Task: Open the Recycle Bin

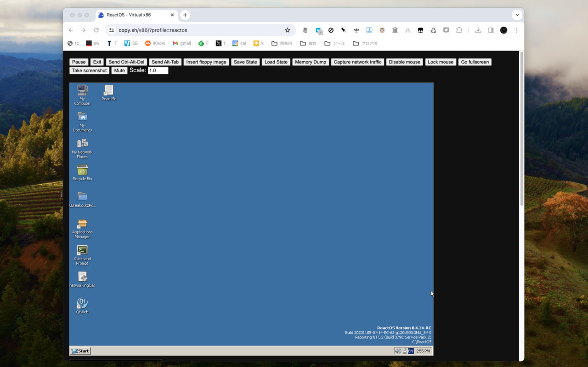Action: pyautogui.click(x=82, y=170)
